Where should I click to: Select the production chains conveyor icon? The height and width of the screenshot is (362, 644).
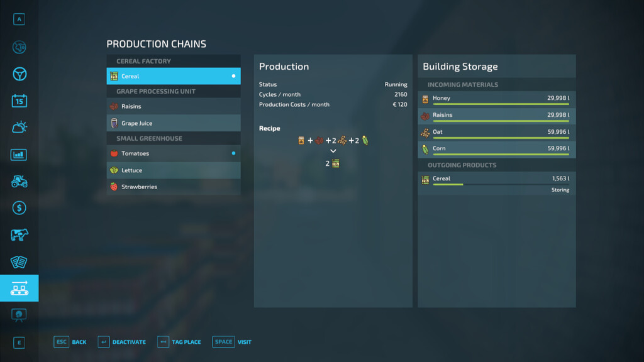(19, 288)
